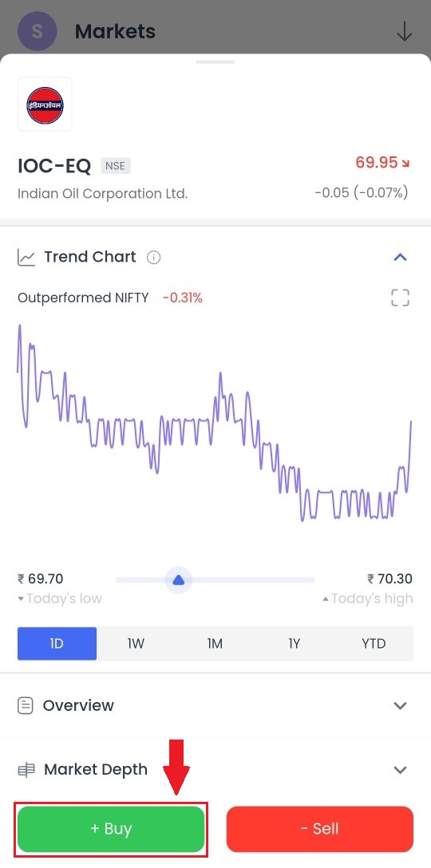Select the 1D chart range
Image resolution: width=431 pixels, height=868 pixels.
pyautogui.click(x=57, y=644)
